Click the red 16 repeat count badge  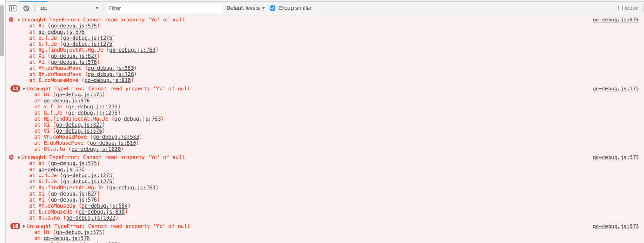[15, 226]
